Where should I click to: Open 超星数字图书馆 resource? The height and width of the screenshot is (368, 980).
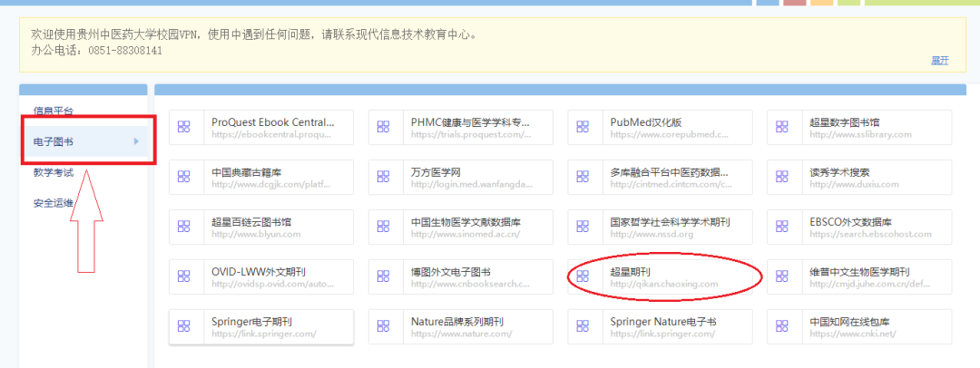pyautogui.click(x=859, y=128)
